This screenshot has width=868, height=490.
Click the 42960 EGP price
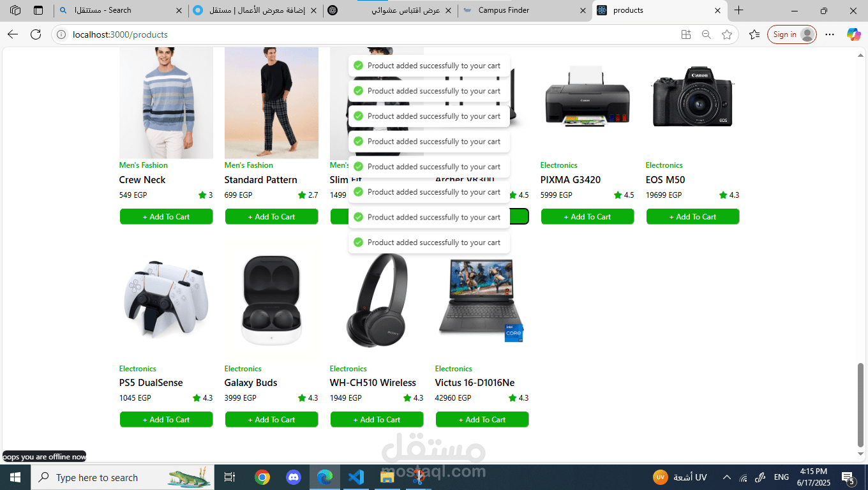point(453,398)
